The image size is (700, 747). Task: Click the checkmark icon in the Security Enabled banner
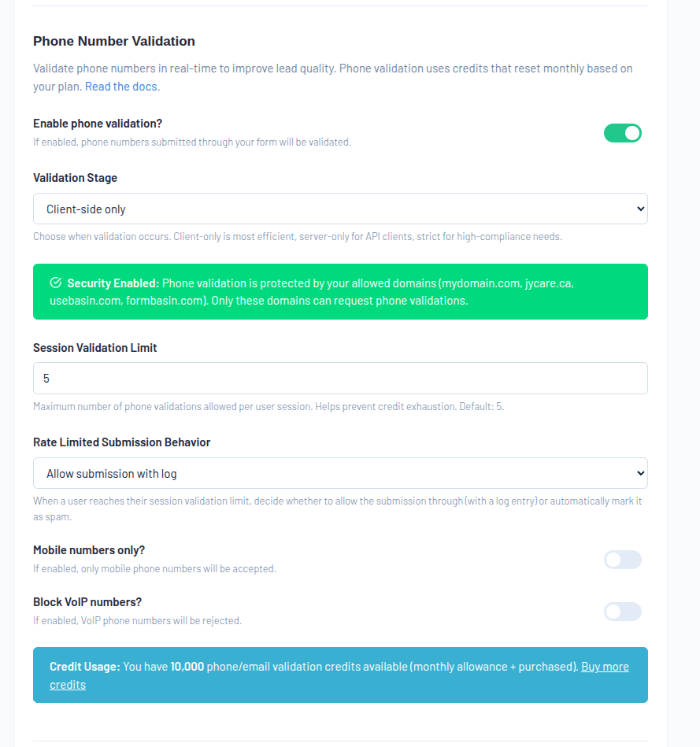click(55, 283)
